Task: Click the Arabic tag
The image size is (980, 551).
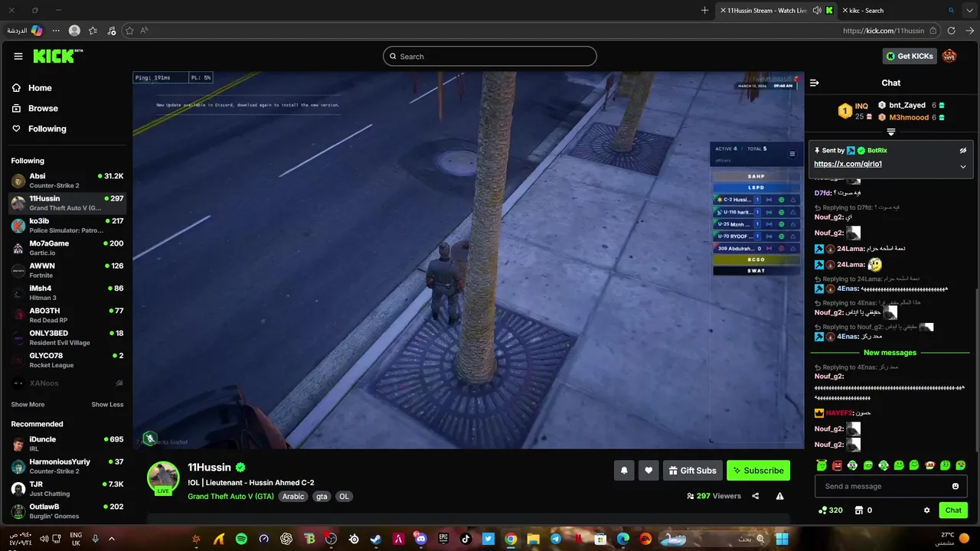Action: [293, 497]
